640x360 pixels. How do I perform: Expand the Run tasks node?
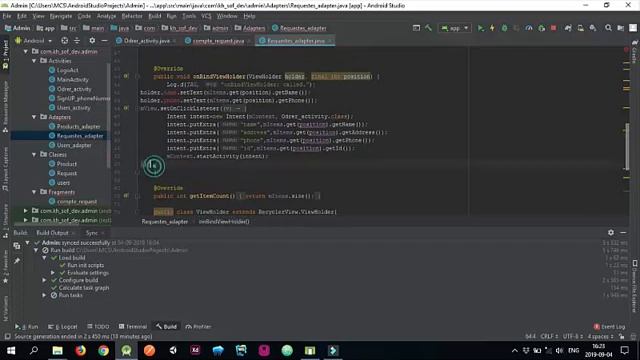pyautogui.click(x=44, y=295)
